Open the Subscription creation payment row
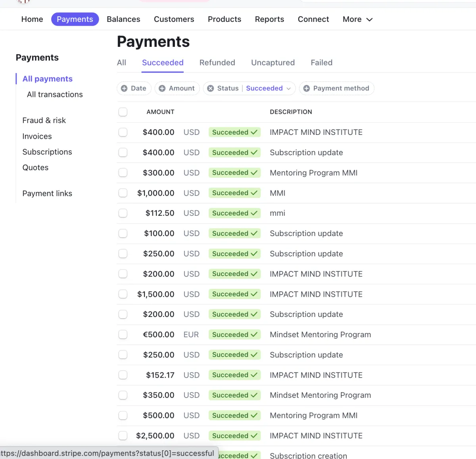Image resolution: width=476 pixels, height=459 pixels. click(296, 453)
